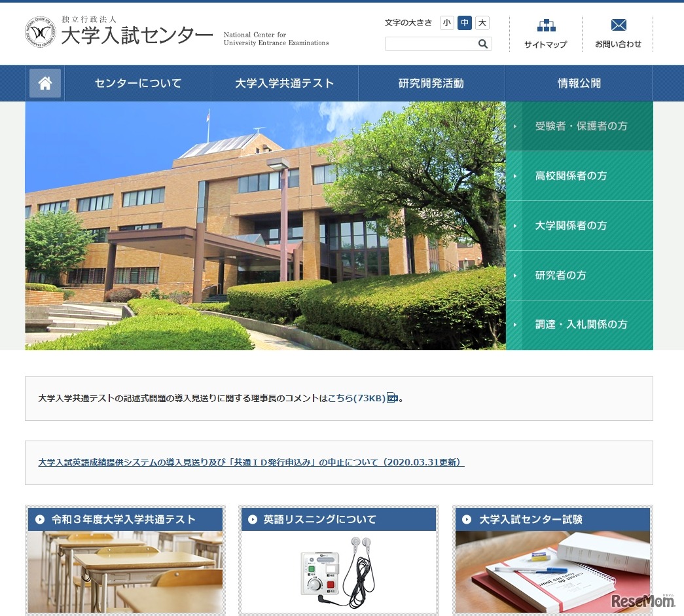Image resolution: width=684 pixels, height=616 pixels.
Task: Open the 大学入試英語成績提供システム notice link
Action: click(251, 462)
